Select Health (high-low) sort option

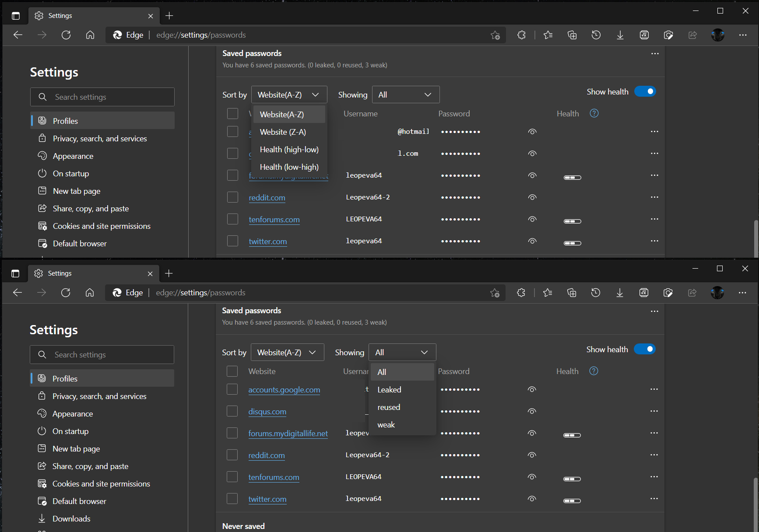point(289,150)
